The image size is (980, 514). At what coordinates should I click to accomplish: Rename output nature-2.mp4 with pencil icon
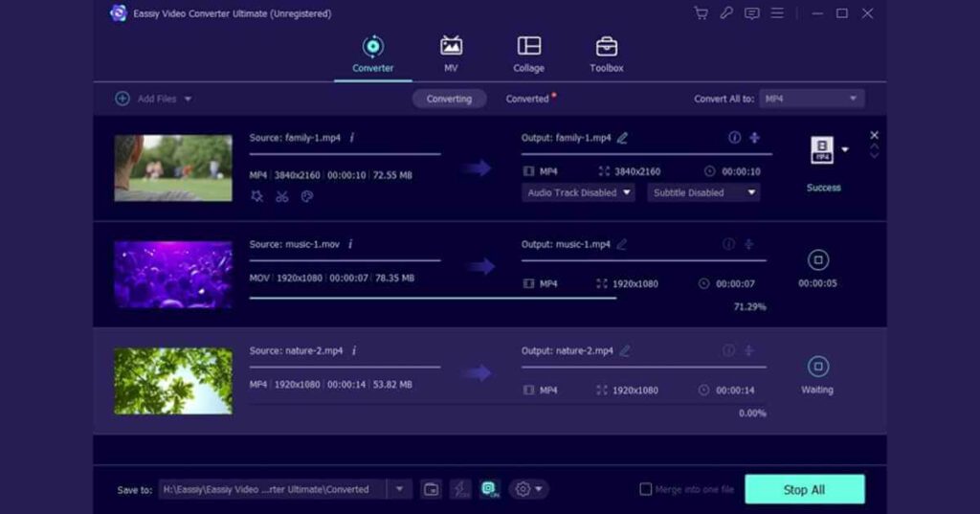(x=624, y=350)
